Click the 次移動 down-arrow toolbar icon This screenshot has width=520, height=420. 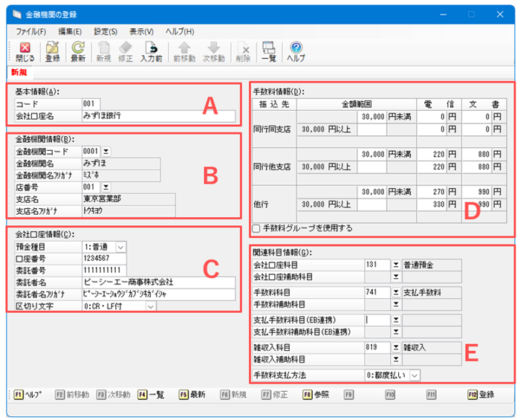point(214,48)
